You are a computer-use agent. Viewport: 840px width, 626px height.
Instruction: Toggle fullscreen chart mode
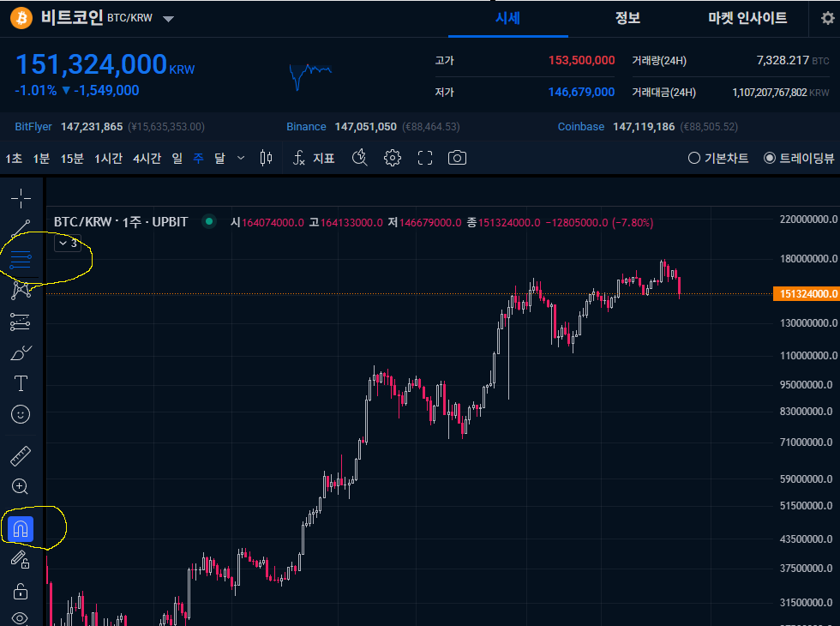tap(425, 158)
